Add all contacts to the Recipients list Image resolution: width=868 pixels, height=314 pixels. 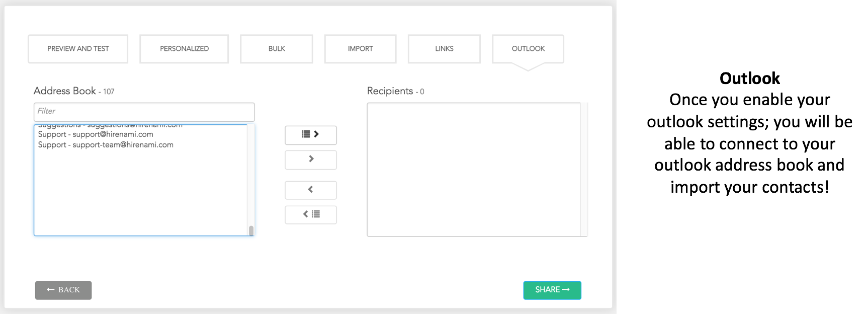[x=310, y=135]
